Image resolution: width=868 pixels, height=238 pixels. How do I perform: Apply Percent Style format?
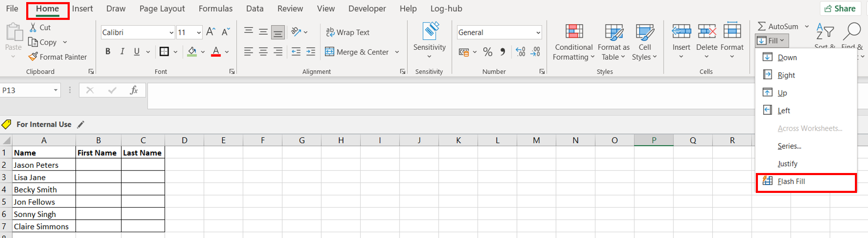(487, 52)
